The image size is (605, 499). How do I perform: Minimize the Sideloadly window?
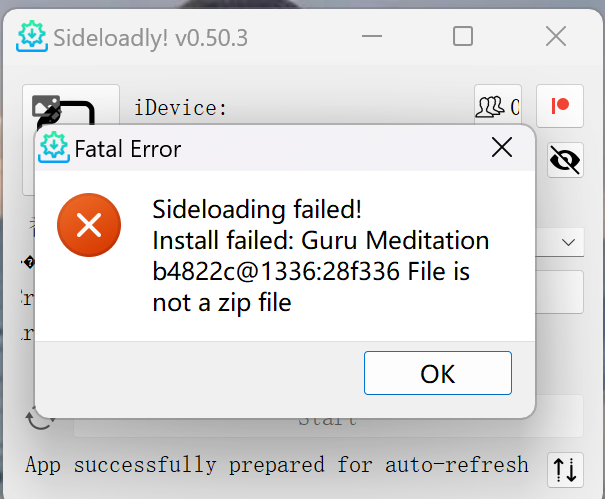click(x=370, y=37)
